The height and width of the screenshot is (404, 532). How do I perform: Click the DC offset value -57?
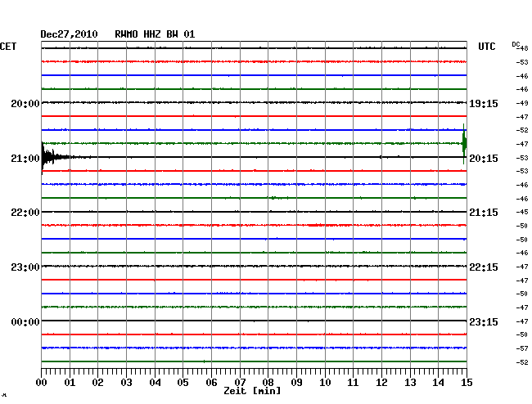click(522, 348)
